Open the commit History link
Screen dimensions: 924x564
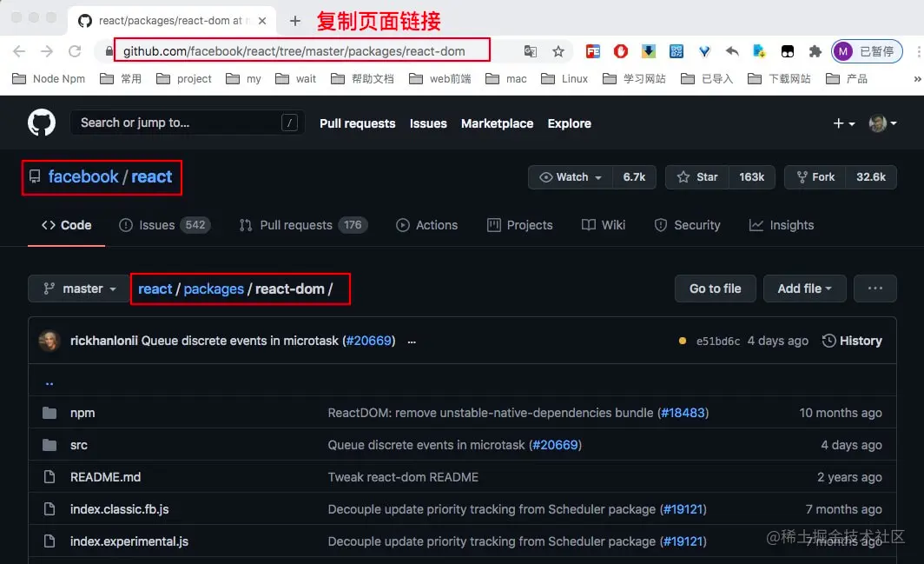[x=852, y=341]
